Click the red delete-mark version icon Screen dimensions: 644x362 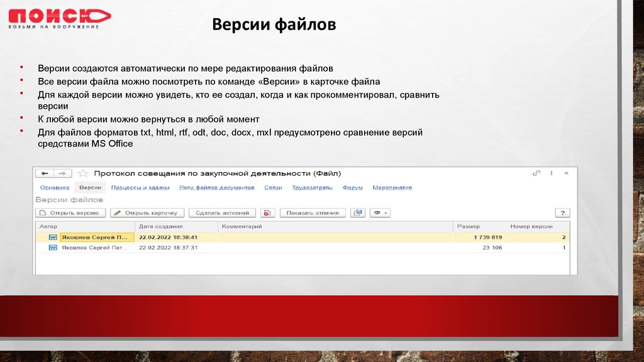point(268,213)
